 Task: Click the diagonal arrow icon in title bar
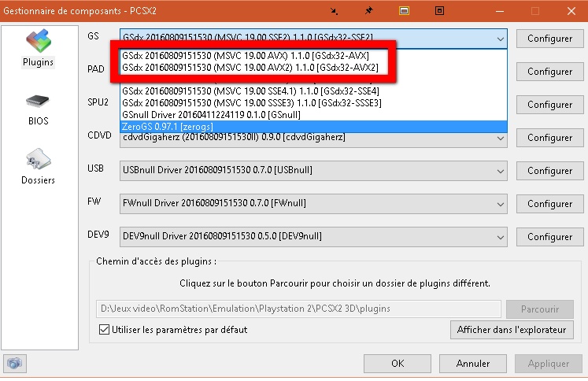pos(334,11)
